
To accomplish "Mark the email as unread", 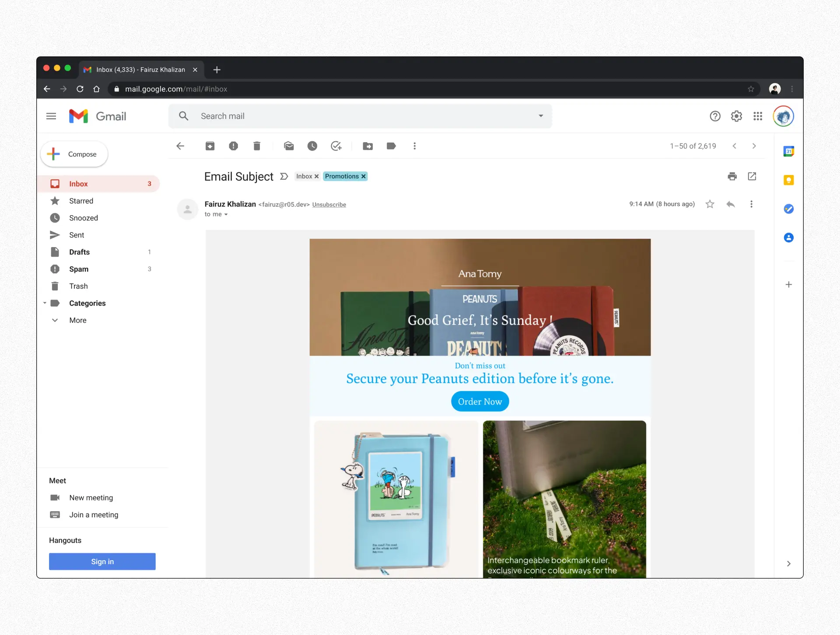I will point(289,146).
